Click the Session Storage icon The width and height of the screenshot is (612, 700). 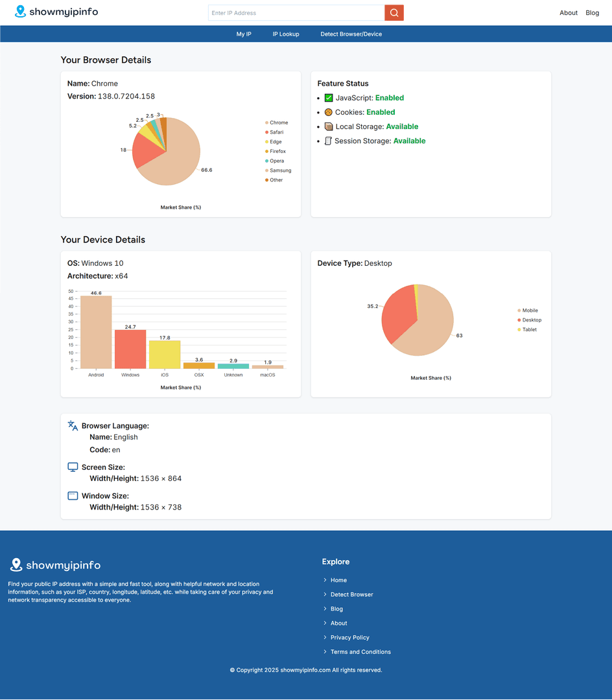click(328, 141)
